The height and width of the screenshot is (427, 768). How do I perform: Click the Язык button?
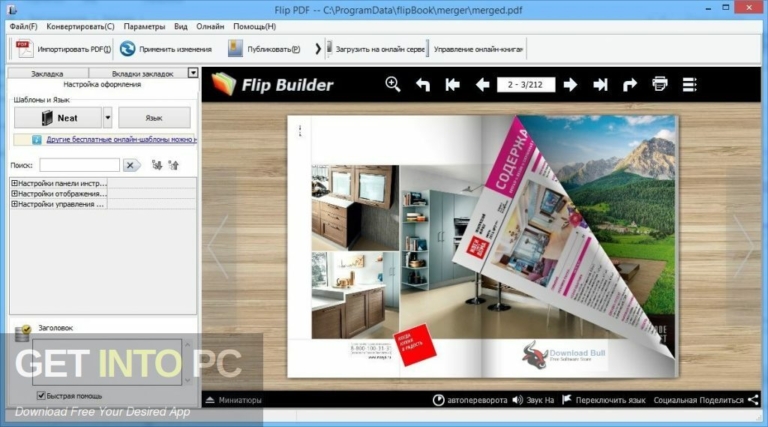tap(154, 118)
